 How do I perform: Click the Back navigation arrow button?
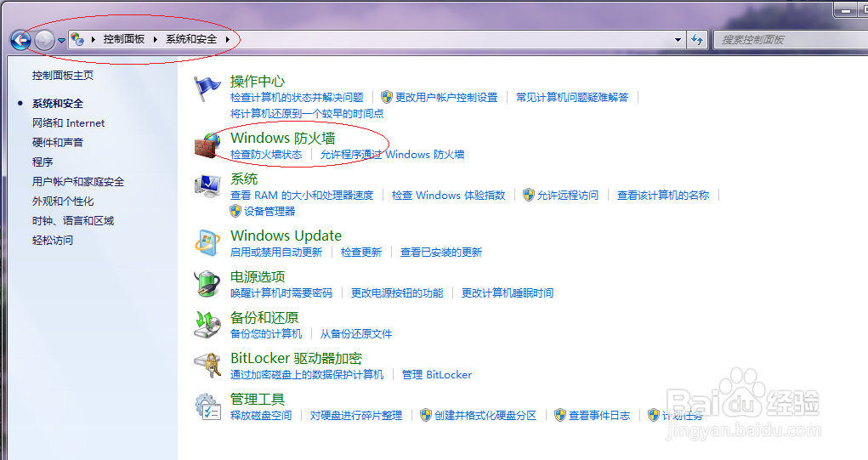click(x=20, y=40)
